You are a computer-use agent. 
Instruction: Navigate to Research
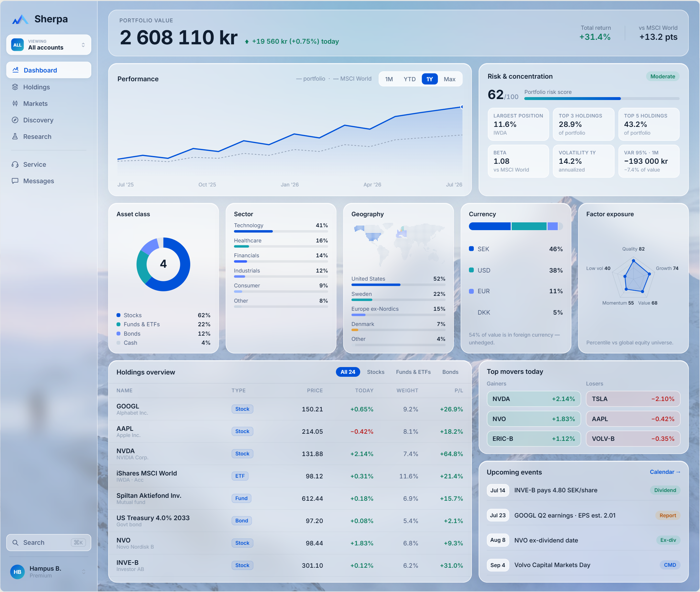tap(49, 136)
